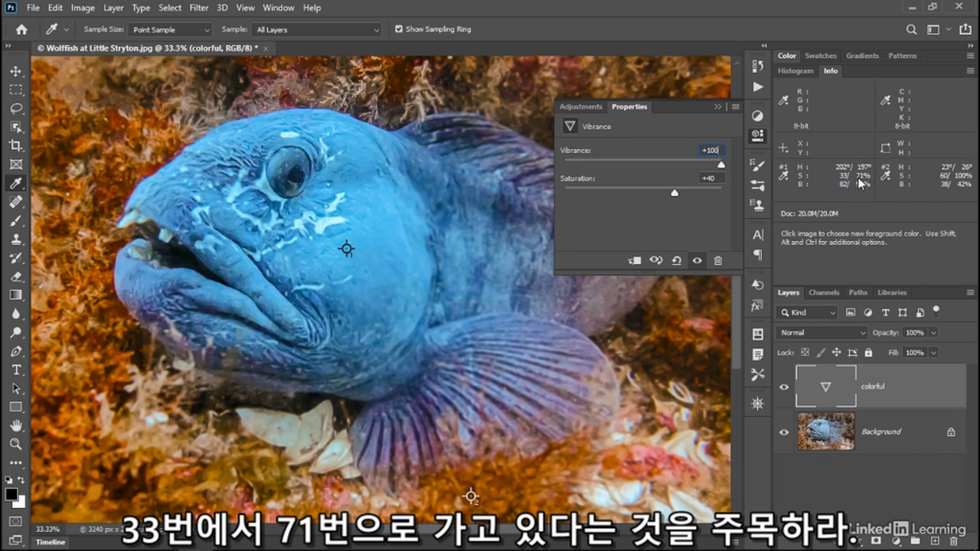
Task: Toggle lock all padlock
Action: (868, 353)
